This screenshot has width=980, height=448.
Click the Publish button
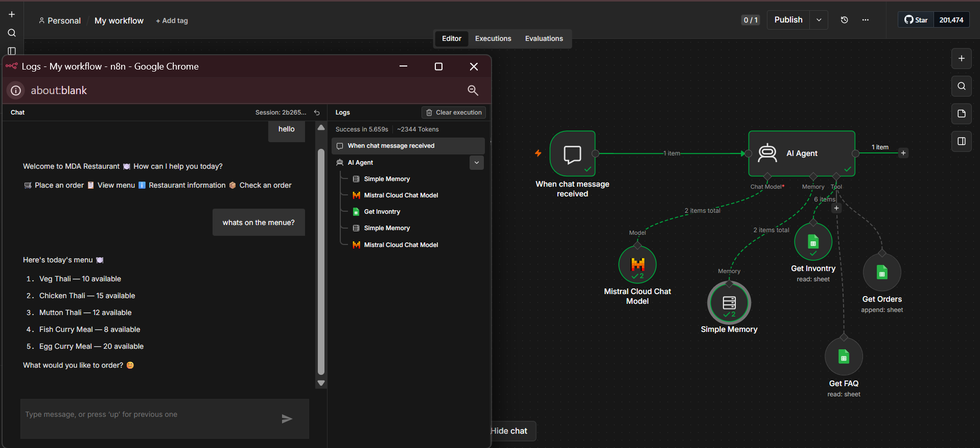click(x=788, y=20)
